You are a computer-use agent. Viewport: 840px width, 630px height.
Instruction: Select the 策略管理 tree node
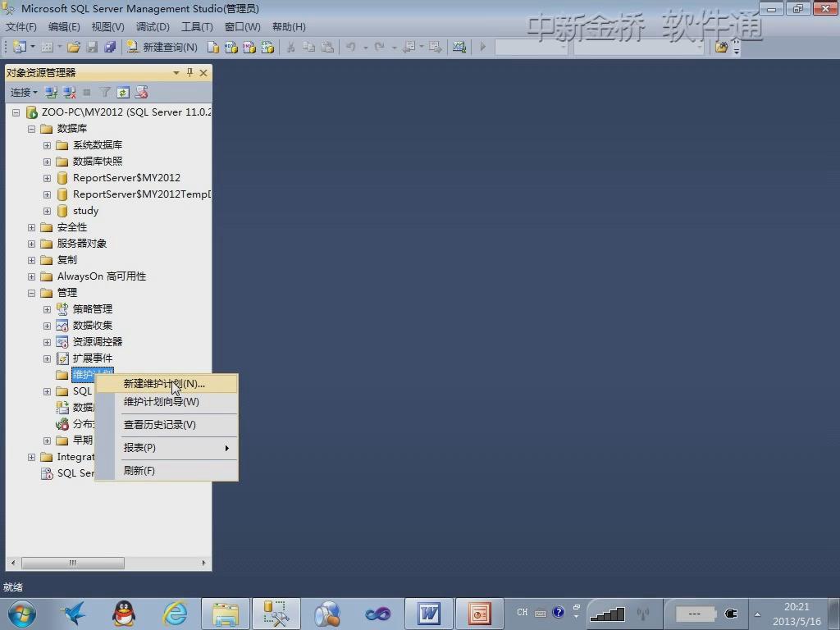93,309
